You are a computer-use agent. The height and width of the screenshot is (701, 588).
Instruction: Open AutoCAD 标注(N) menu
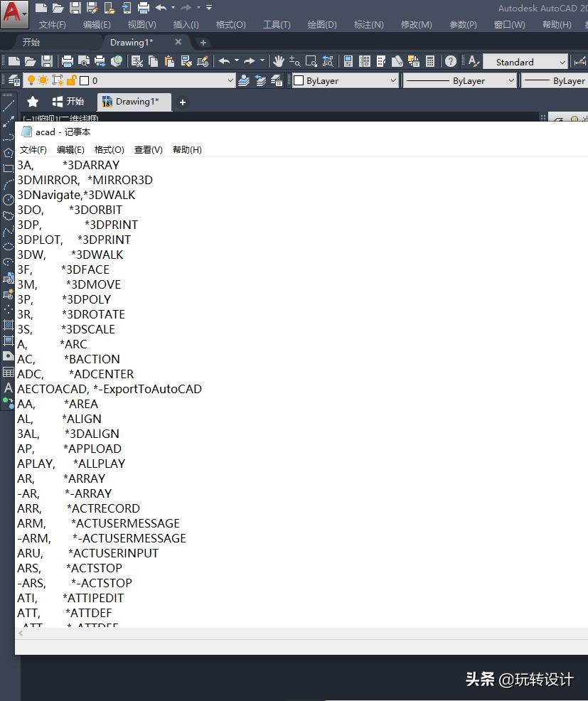coord(368,25)
